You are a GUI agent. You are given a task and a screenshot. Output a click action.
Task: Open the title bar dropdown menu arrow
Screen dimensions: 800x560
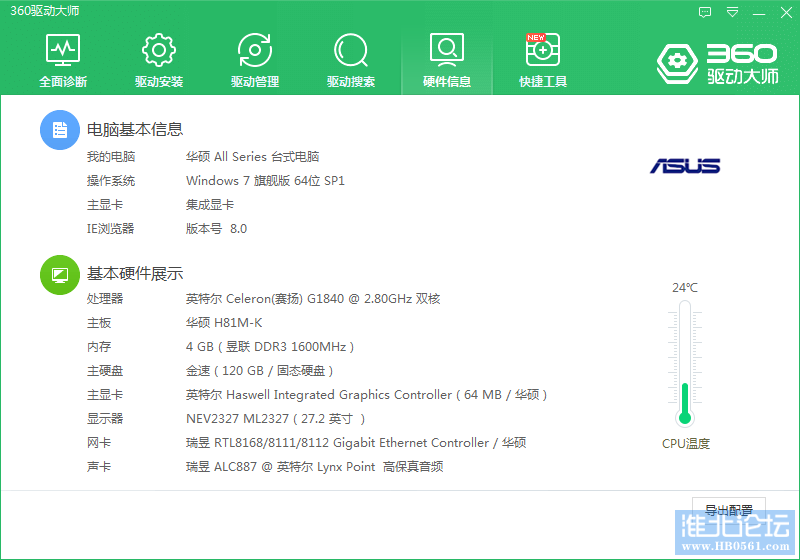[x=732, y=12]
